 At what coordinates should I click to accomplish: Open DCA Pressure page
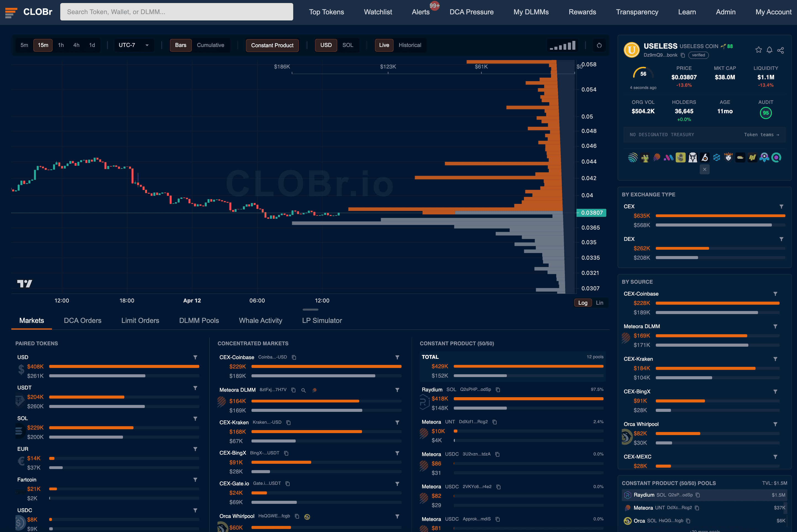click(471, 12)
